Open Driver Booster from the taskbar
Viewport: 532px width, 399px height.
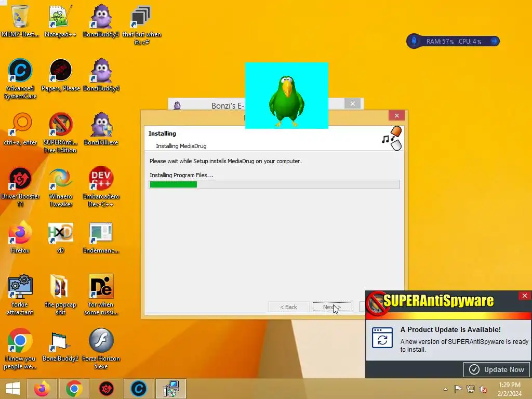(106, 389)
